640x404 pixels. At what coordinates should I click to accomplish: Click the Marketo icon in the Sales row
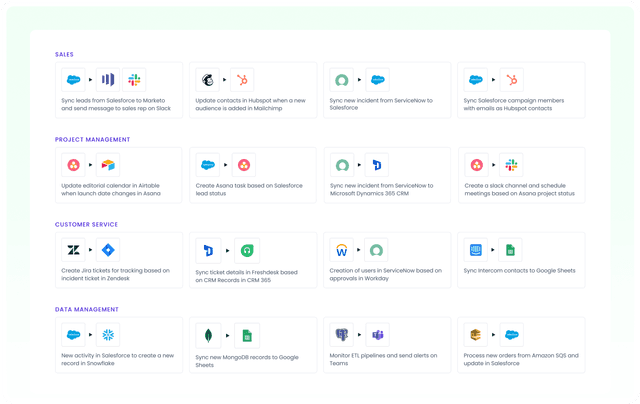[x=108, y=80]
